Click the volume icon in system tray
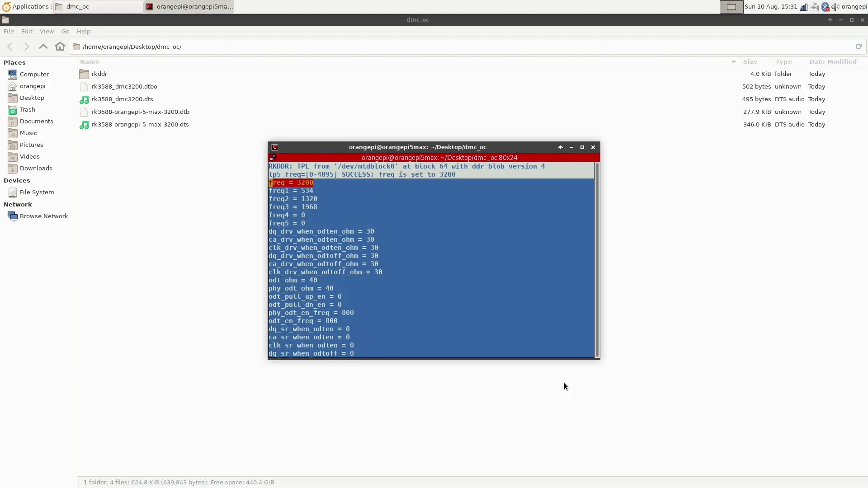The image size is (868, 488). tap(835, 7)
